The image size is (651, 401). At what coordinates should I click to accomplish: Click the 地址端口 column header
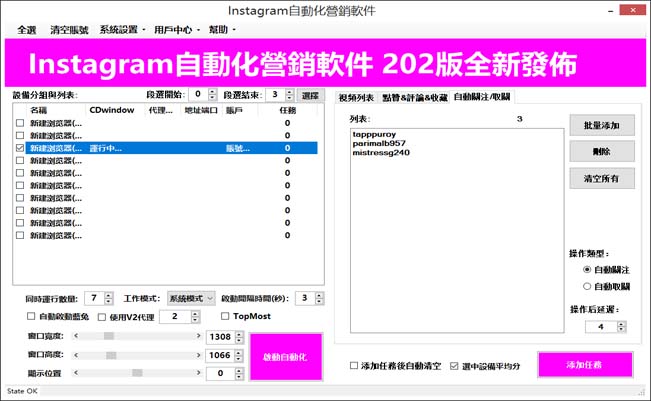(x=201, y=110)
